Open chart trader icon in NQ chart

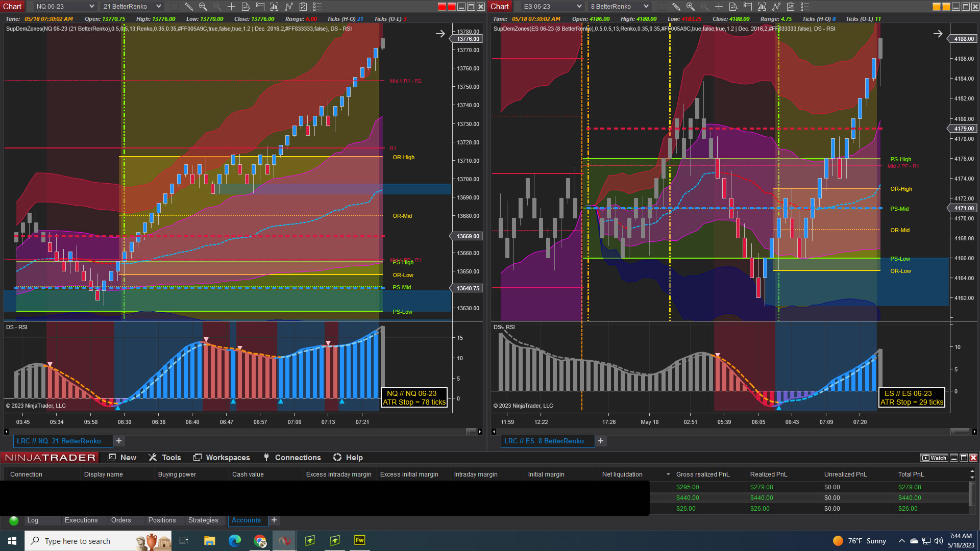pos(260,7)
